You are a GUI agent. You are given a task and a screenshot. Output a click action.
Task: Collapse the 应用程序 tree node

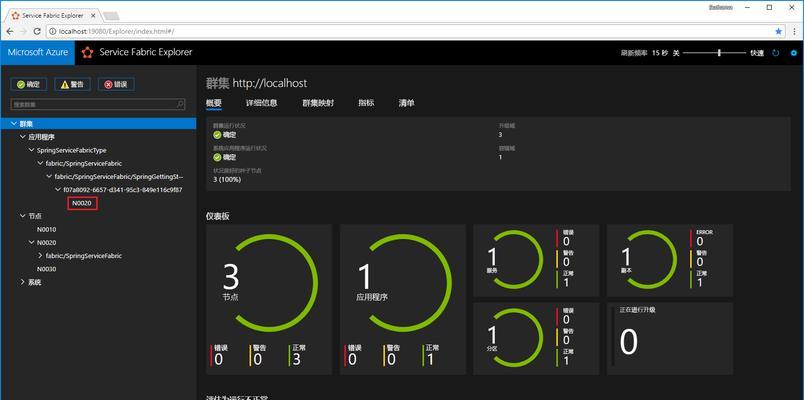click(x=23, y=137)
